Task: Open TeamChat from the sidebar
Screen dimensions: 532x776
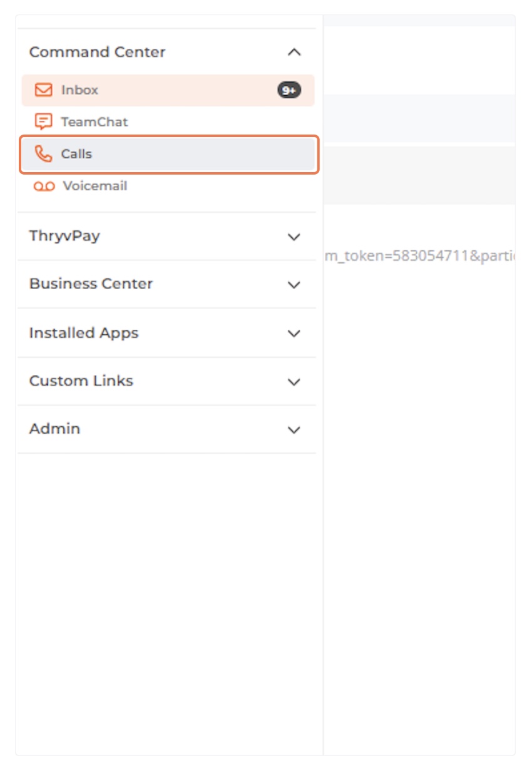Action: point(168,122)
